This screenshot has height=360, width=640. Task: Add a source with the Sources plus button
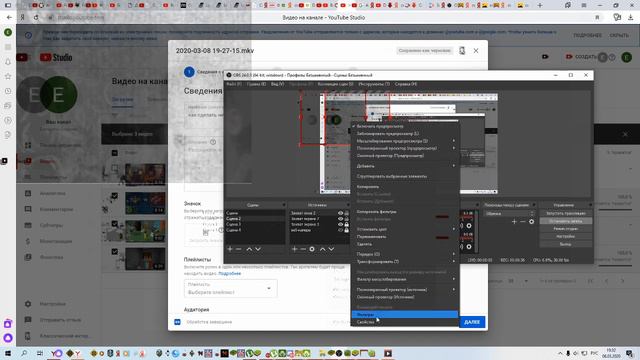294,249
